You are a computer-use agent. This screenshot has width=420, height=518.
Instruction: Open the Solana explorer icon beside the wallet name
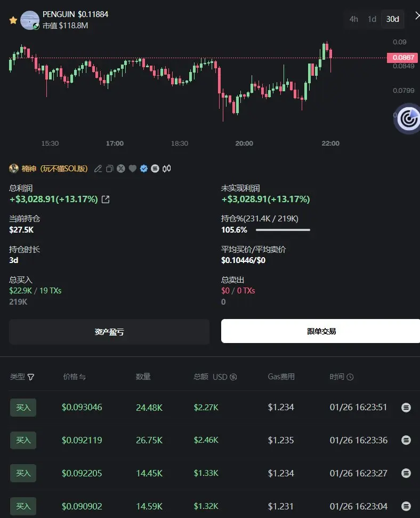[155, 169]
